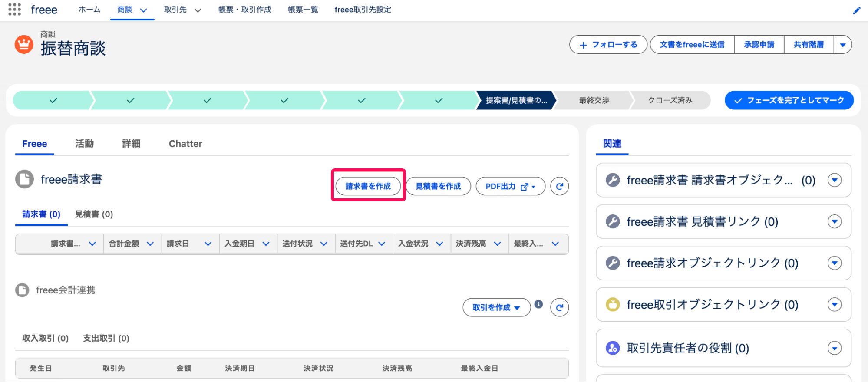868x382 pixels.
Task: Open menu for 取引先責任者の役割 list
Action: [x=835, y=348]
